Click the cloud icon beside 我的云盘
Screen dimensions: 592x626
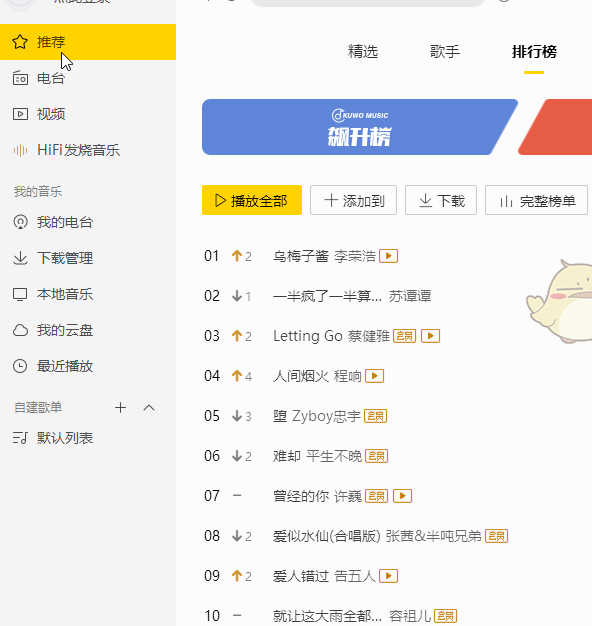coord(20,331)
